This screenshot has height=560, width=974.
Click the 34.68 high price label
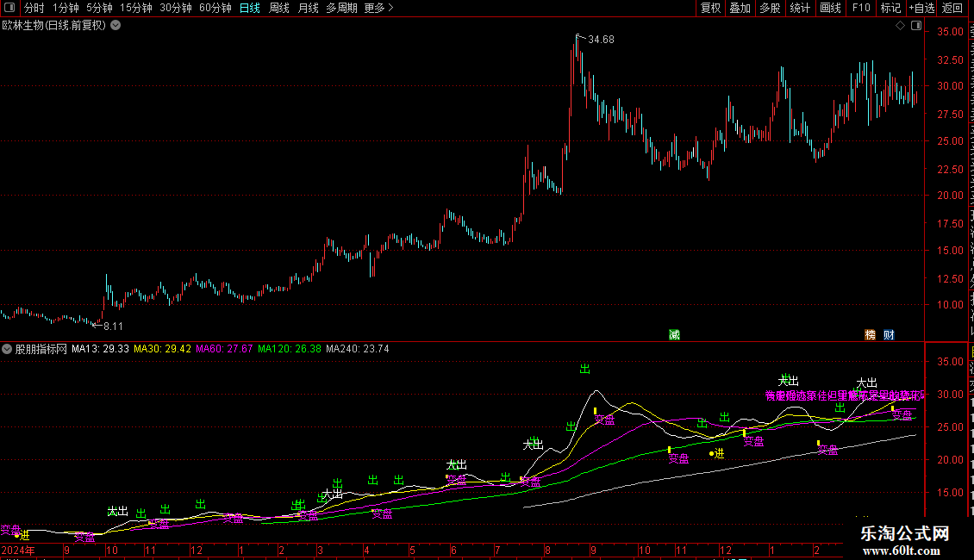[x=601, y=40]
